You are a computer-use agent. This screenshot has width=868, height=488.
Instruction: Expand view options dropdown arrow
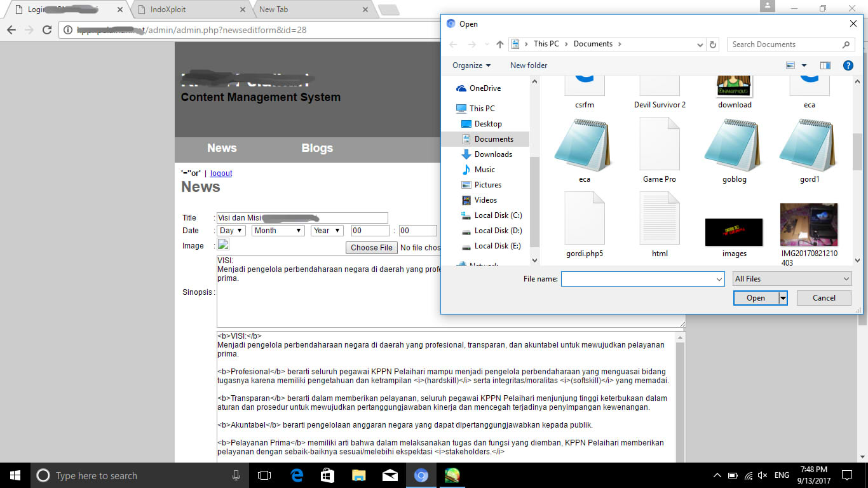[804, 65]
